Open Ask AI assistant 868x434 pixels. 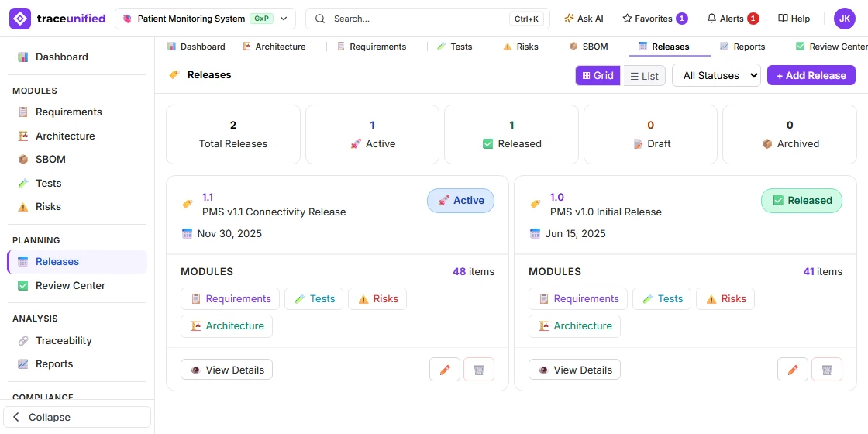[584, 19]
